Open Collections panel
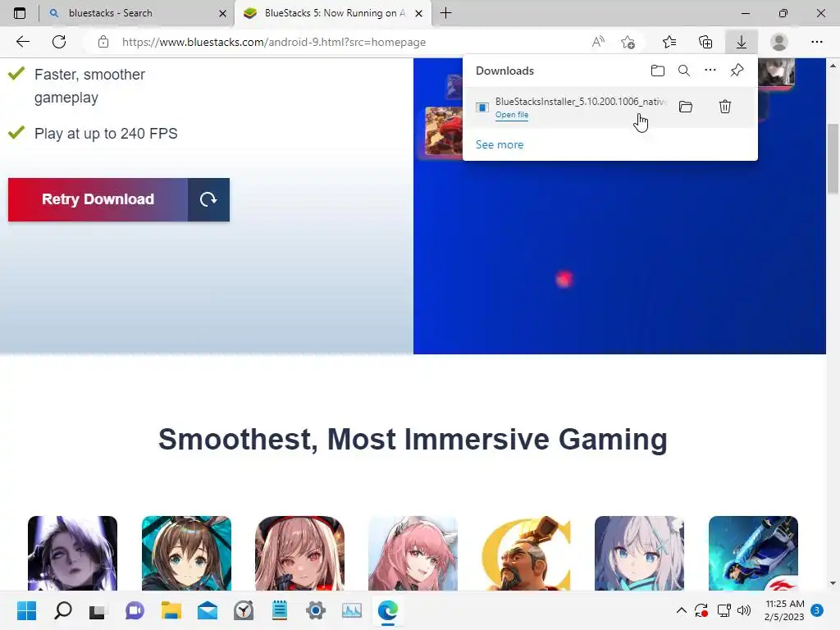Image resolution: width=840 pixels, height=630 pixels. click(x=705, y=42)
